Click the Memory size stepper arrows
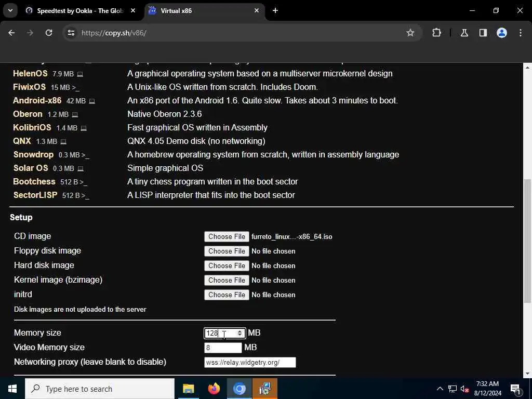The height and width of the screenshot is (399, 532). (240, 333)
